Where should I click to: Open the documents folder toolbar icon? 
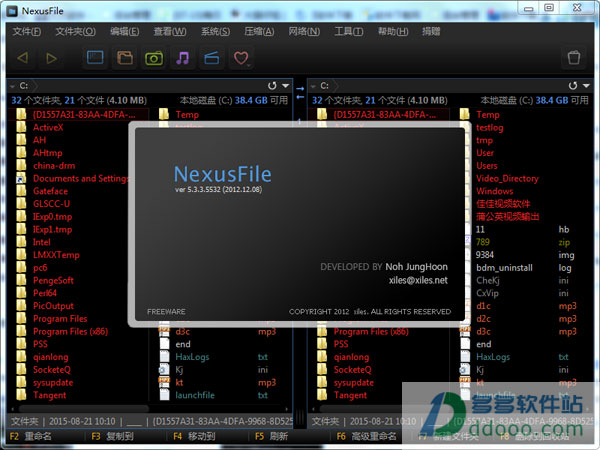(125, 58)
